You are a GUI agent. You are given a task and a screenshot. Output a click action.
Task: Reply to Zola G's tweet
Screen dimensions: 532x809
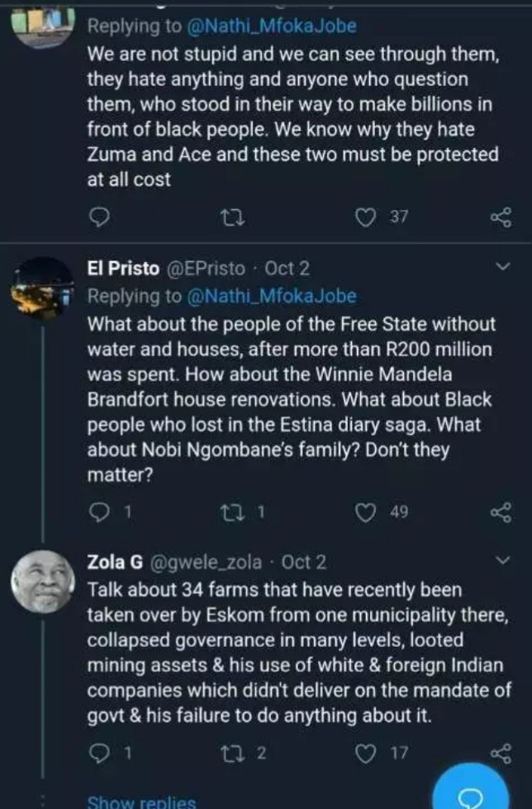click(99, 754)
